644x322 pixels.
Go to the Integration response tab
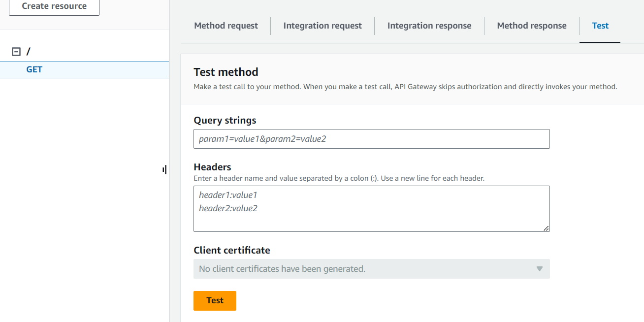[429, 26]
